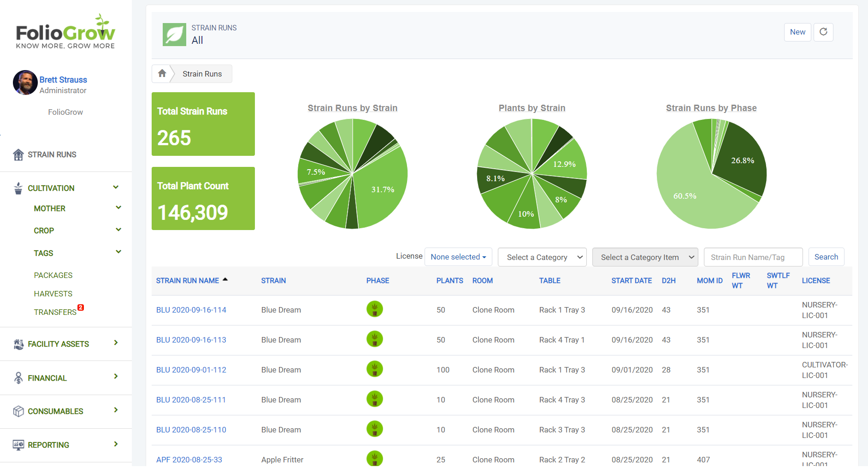Click the Reporting chart icon in sidebar
This screenshot has height=467, width=868.
click(x=18, y=445)
